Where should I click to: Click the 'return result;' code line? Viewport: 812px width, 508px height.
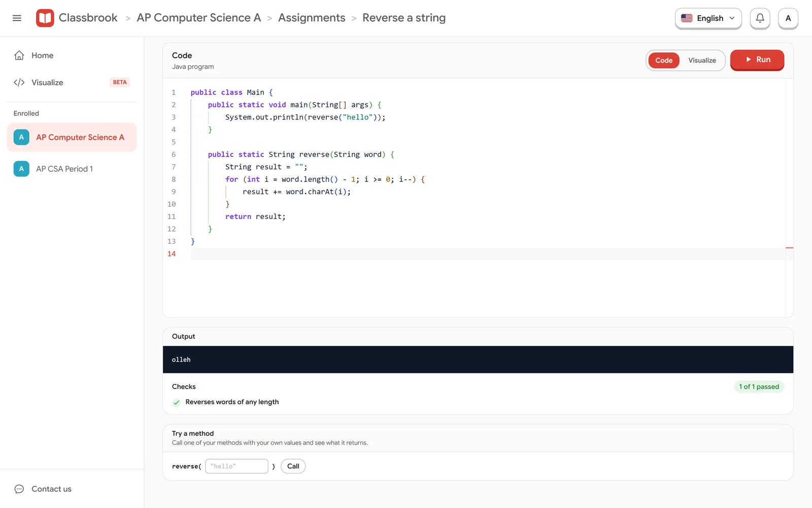coord(255,216)
